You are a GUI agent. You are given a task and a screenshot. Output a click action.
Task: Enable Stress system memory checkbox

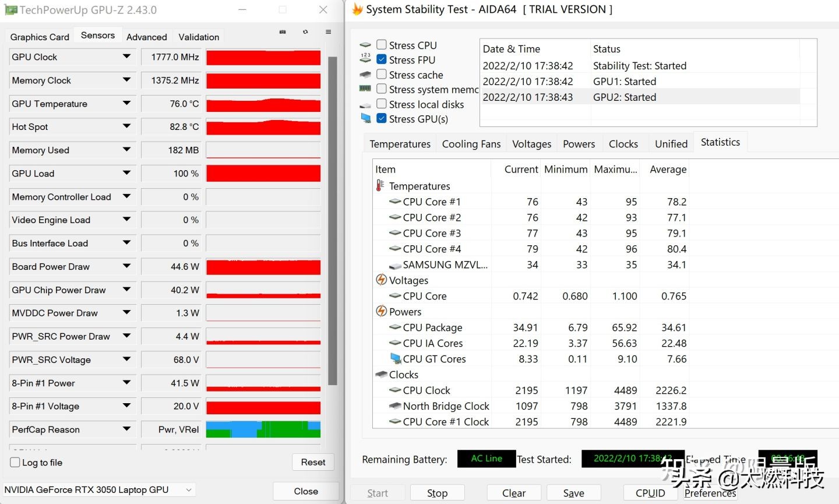[x=382, y=89]
